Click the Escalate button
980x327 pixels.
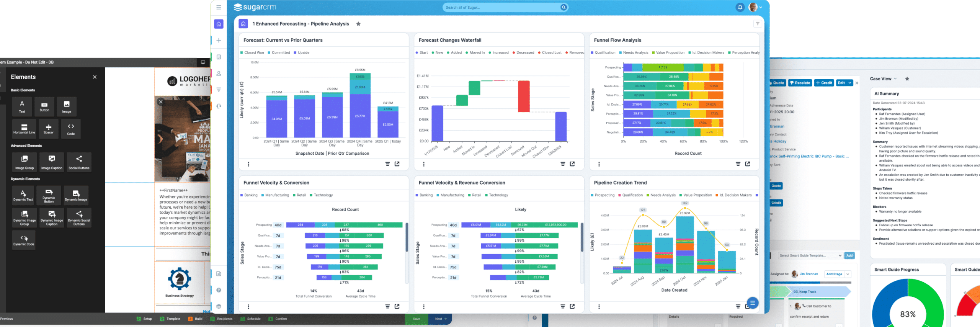(x=800, y=83)
